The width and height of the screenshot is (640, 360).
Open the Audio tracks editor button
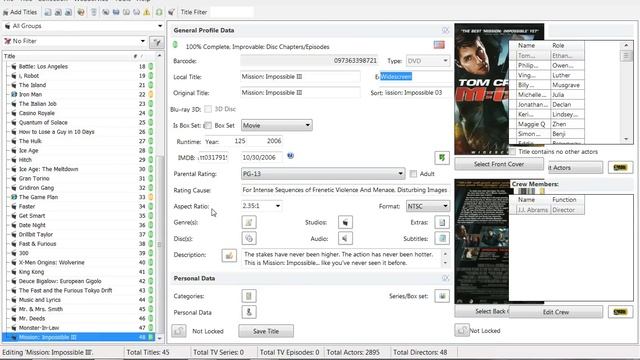point(345,238)
